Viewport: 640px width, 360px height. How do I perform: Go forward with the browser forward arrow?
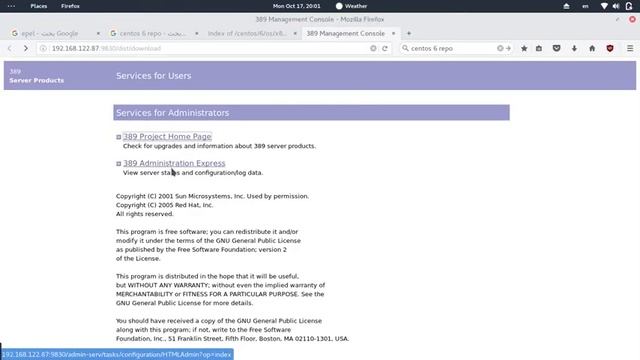[x=26, y=48]
